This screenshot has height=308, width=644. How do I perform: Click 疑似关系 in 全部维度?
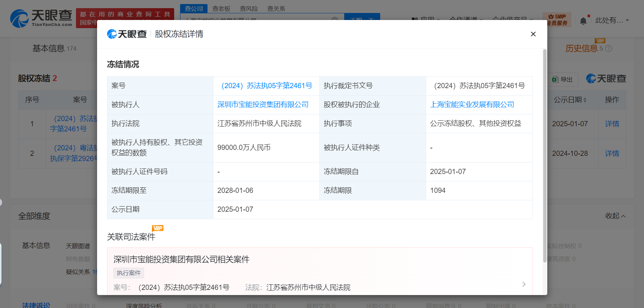tap(78, 272)
